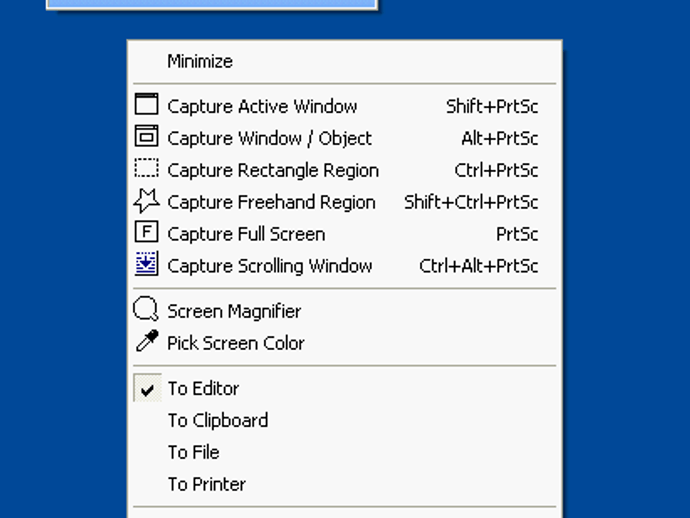
Task: Click the Capture Active Window icon
Action: click(146, 105)
